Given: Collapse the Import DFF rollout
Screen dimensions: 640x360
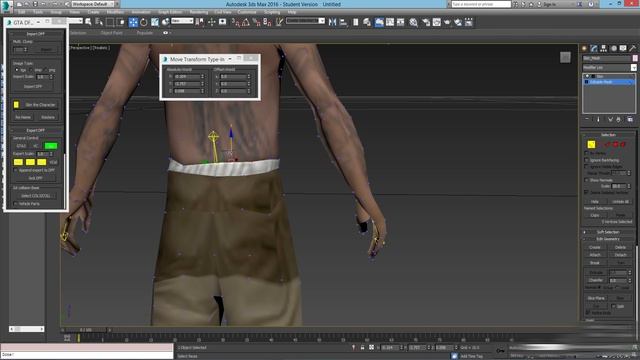Looking at the screenshot, I should coord(36,34).
